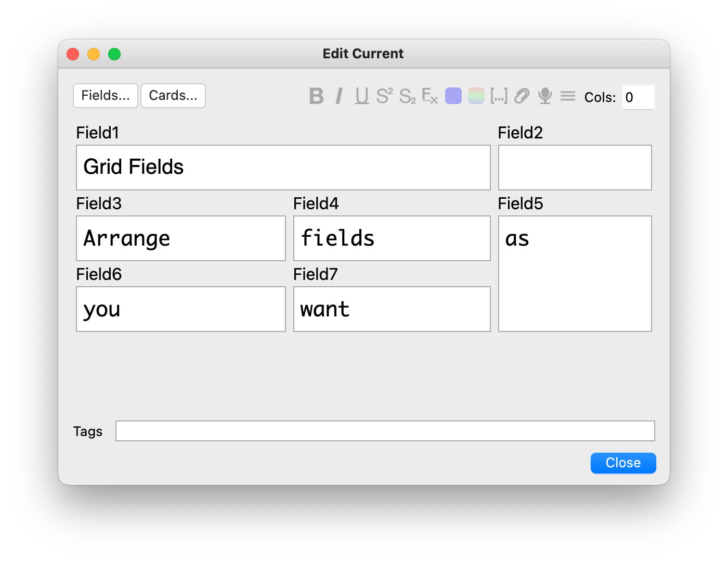This screenshot has width=728, height=562.
Task: Apply underline formatting
Action: [362, 96]
